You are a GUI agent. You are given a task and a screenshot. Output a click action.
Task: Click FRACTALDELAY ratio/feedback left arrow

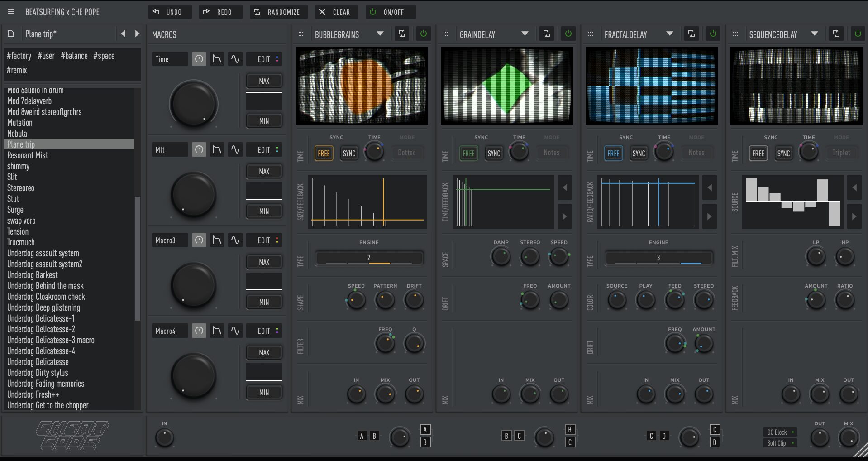coord(710,187)
